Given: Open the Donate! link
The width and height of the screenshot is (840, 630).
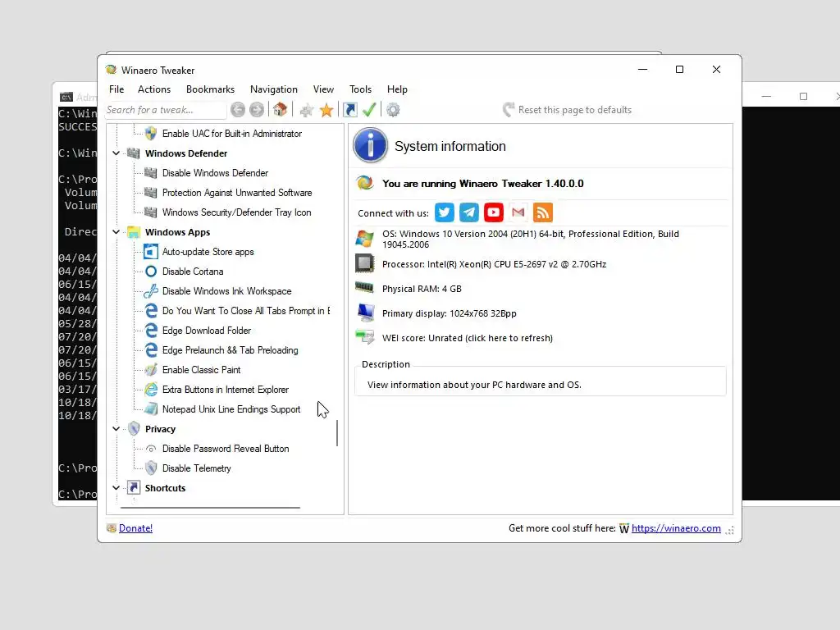Looking at the screenshot, I should (135, 528).
